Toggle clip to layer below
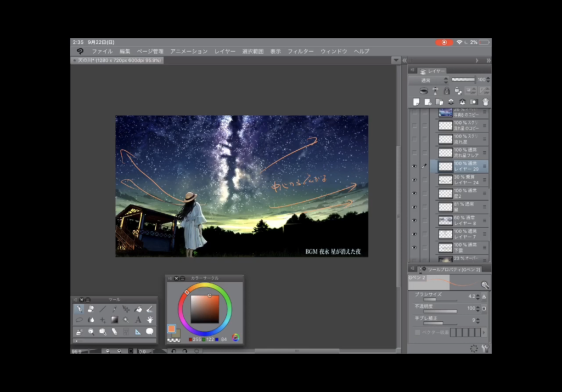Screen dimensions: 562x392 pyautogui.click(x=424, y=90)
